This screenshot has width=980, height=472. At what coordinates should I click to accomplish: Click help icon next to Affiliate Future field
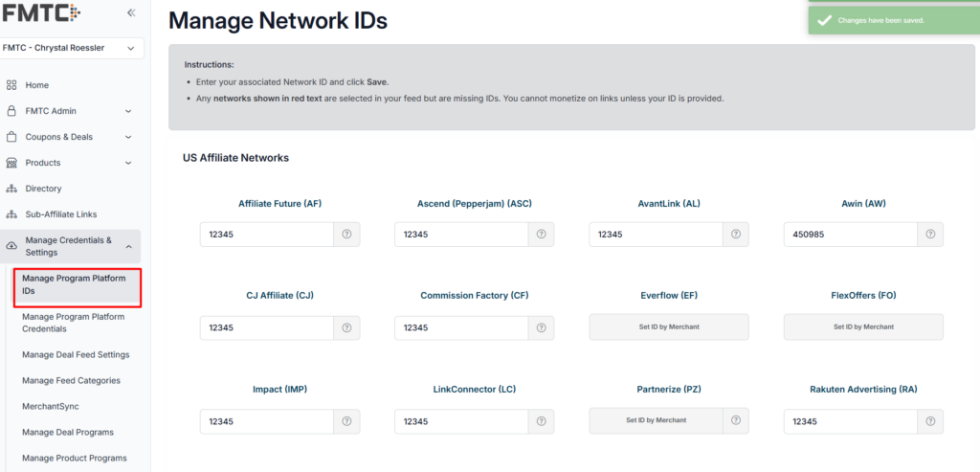pyautogui.click(x=346, y=235)
